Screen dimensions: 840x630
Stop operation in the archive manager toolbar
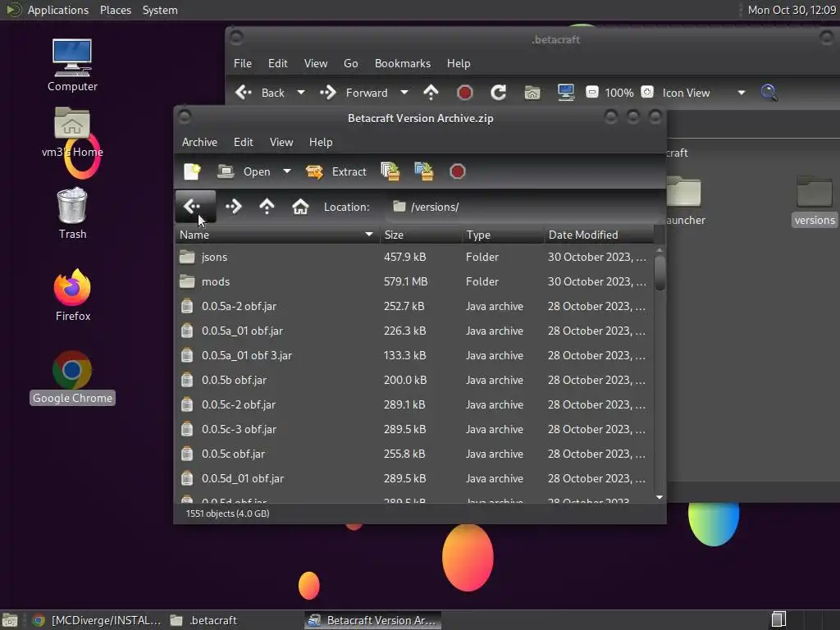pyautogui.click(x=458, y=171)
